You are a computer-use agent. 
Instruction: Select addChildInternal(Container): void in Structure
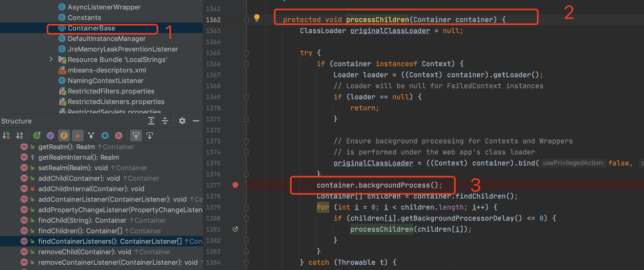101,189
